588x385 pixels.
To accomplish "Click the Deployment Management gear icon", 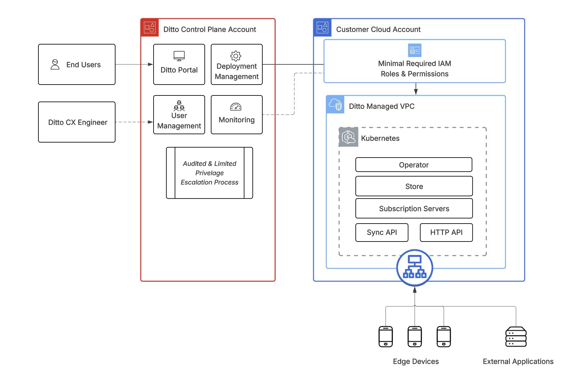I will [x=236, y=56].
